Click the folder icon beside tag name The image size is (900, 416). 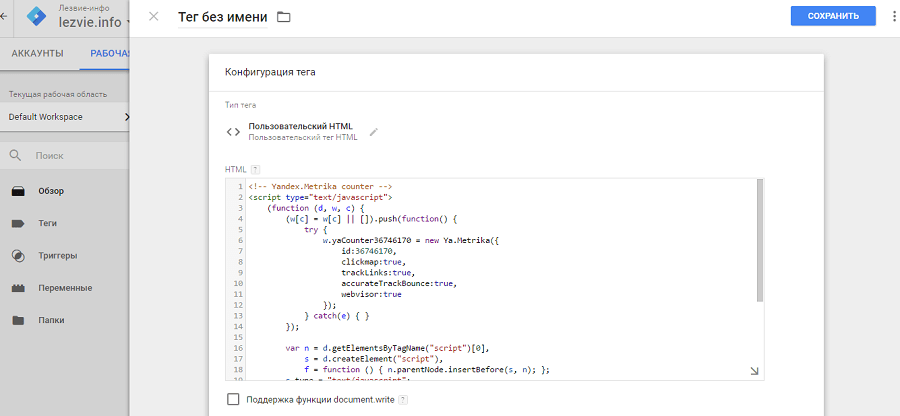(x=283, y=17)
